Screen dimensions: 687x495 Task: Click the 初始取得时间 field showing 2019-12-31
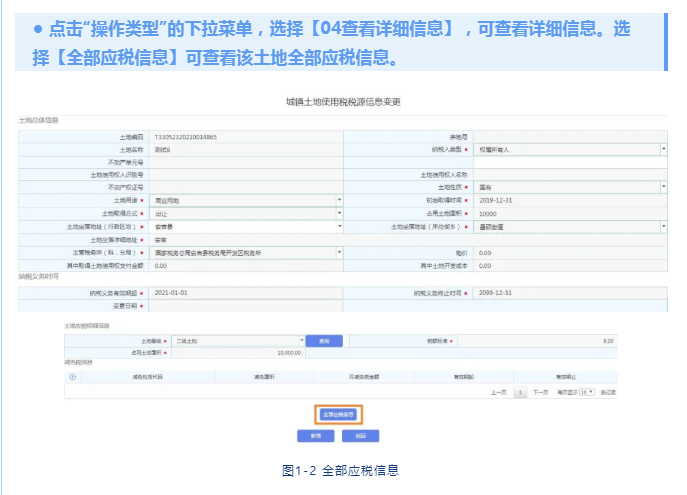point(570,200)
